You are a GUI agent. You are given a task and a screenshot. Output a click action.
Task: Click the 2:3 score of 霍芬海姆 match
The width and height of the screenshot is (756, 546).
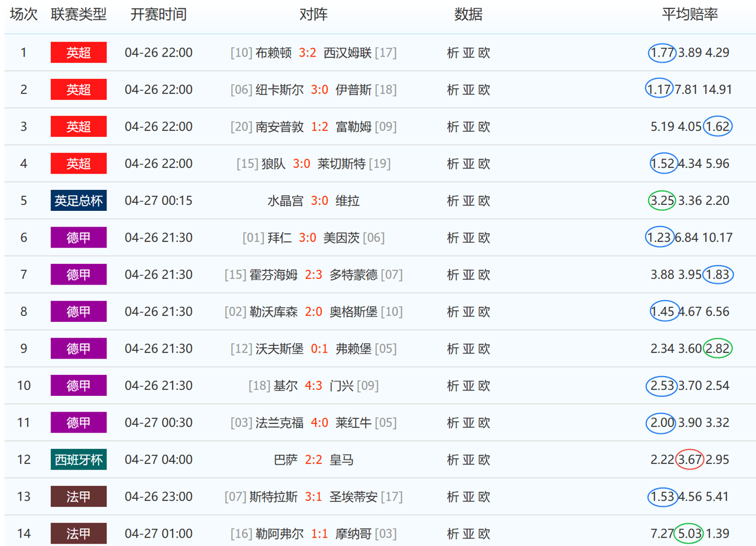[x=313, y=275]
